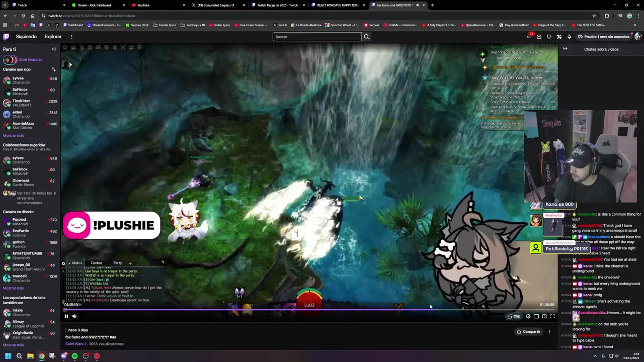
Task: Open Twitch notifications inbox with 21 badge
Action: (529, 37)
